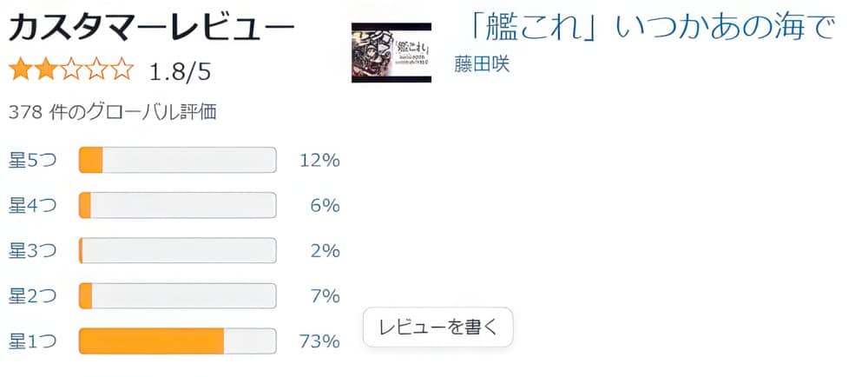Click the 5-star histogram bar
Viewport: 868px width, 377px height.
[177, 161]
